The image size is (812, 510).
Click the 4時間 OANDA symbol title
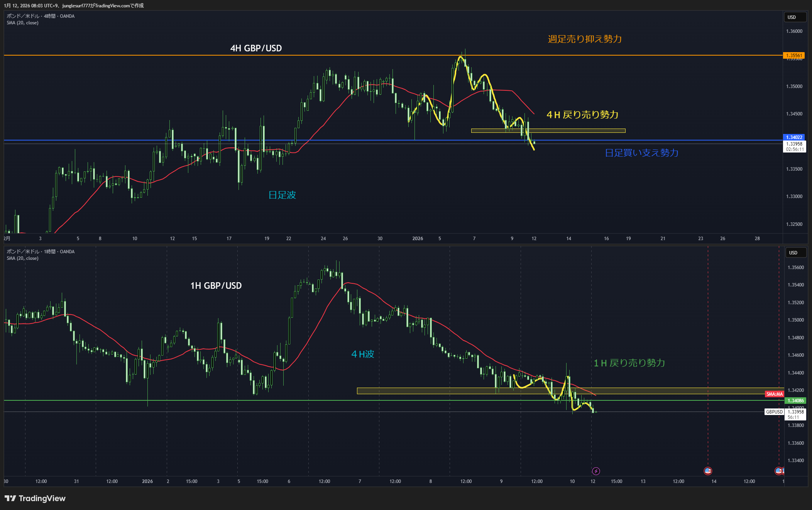(x=41, y=16)
